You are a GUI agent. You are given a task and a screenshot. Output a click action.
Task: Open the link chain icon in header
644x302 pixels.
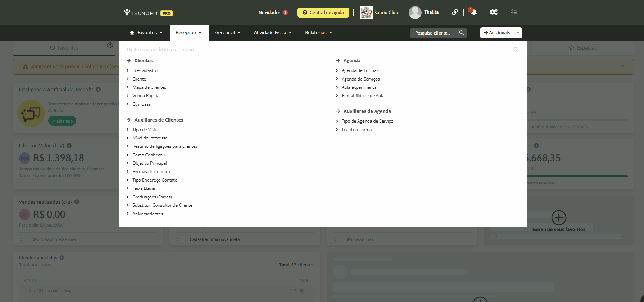[x=455, y=12]
